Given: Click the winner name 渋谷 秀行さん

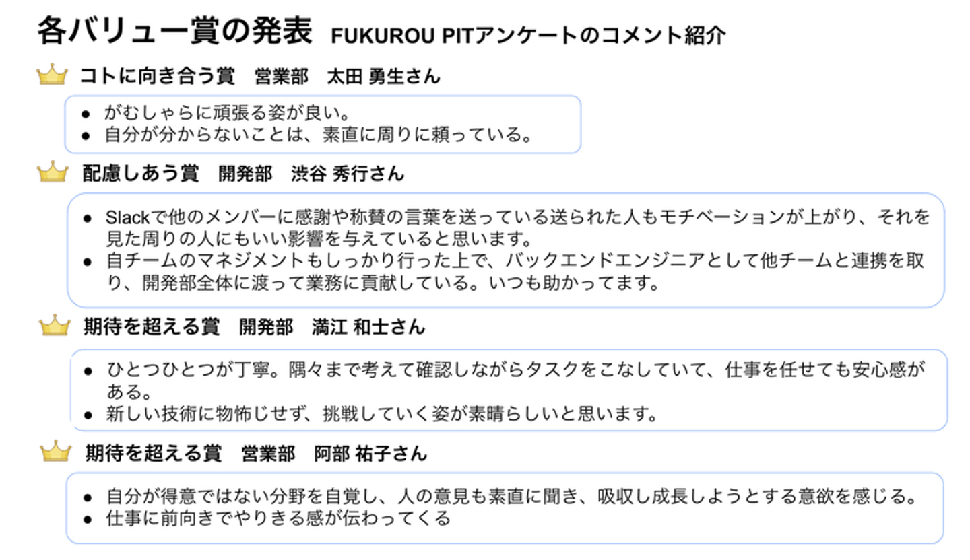Looking at the screenshot, I should [x=348, y=174].
